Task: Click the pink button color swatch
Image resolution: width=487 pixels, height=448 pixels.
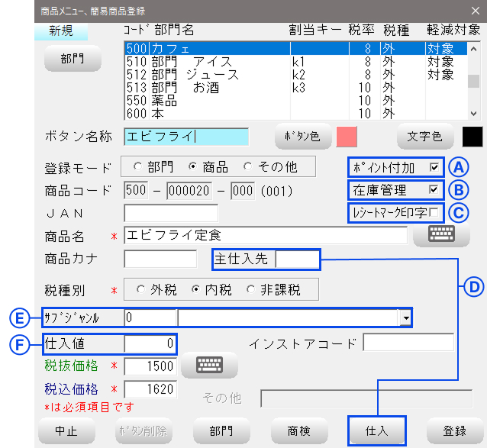Action: coord(347,137)
